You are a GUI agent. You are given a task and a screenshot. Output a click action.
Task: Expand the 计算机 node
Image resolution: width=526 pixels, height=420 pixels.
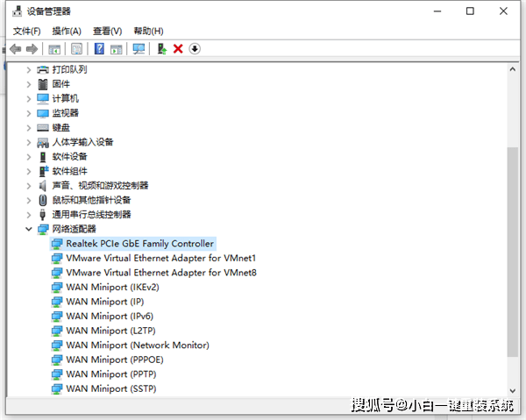[29, 98]
